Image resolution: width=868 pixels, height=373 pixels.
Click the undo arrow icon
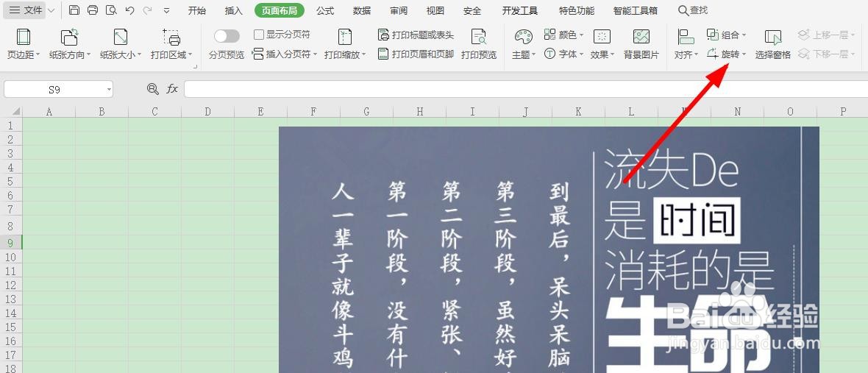(x=129, y=10)
